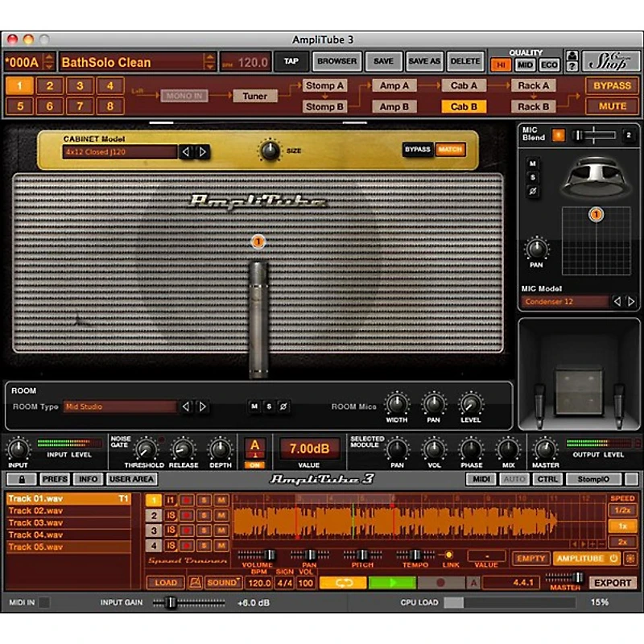
Task: Invert room mic phase with the ø button
Action: (x=283, y=407)
